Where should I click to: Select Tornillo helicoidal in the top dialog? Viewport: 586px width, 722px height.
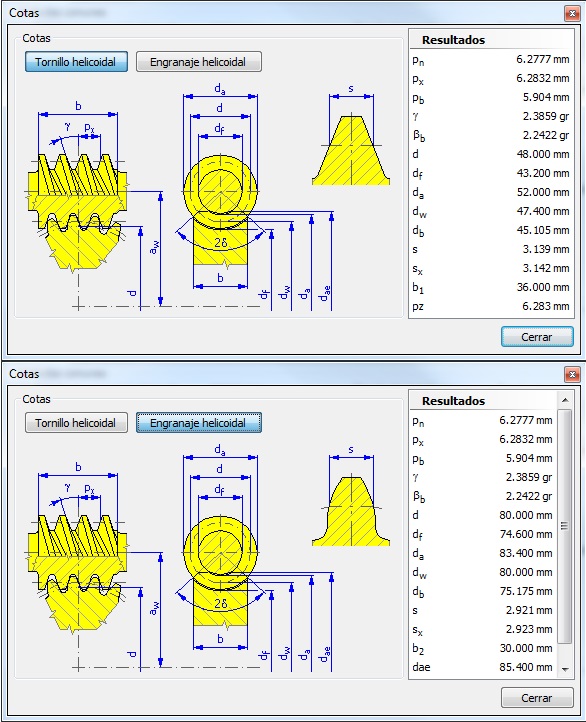[x=76, y=62]
